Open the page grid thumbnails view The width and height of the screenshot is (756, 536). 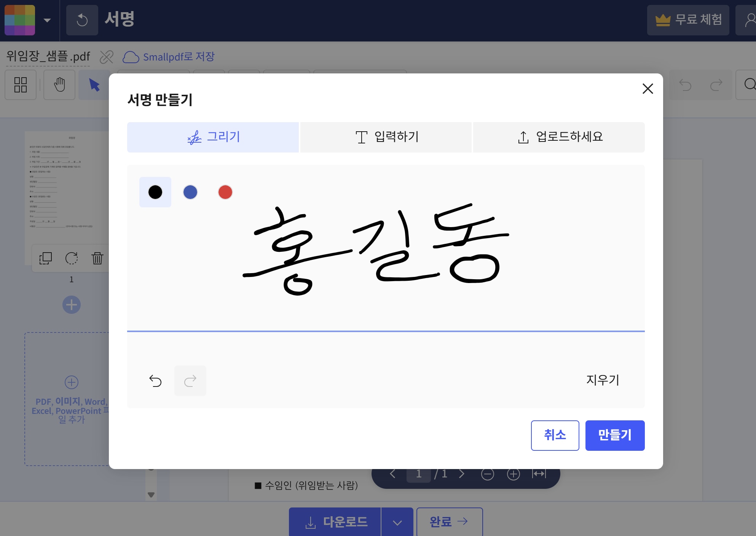[x=21, y=85]
